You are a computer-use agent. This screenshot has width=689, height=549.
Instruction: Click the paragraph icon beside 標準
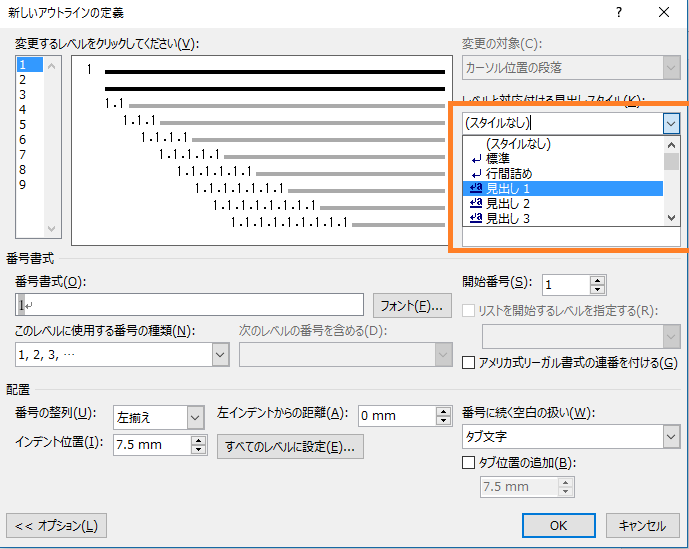tap(476, 159)
